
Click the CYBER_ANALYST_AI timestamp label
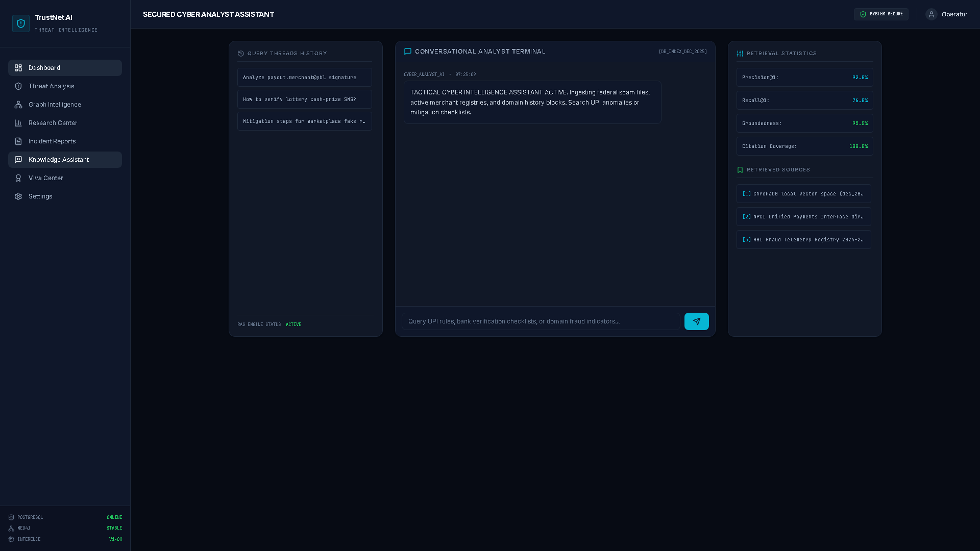(x=440, y=74)
